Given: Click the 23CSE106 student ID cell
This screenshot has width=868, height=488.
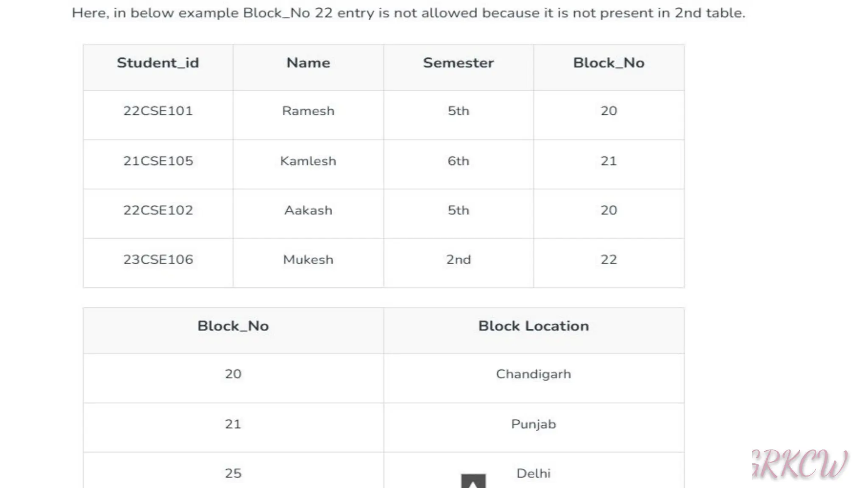Looking at the screenshot, I should [158, 260].
